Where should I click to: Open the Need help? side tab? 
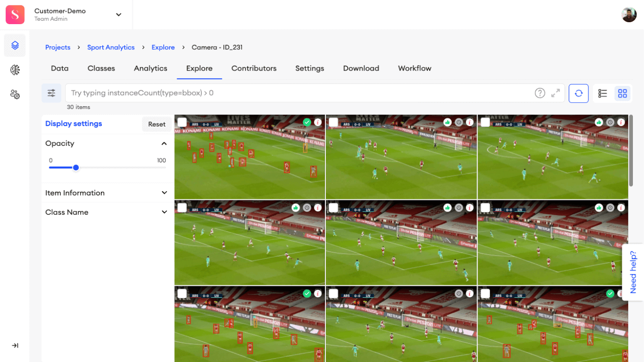633,272
